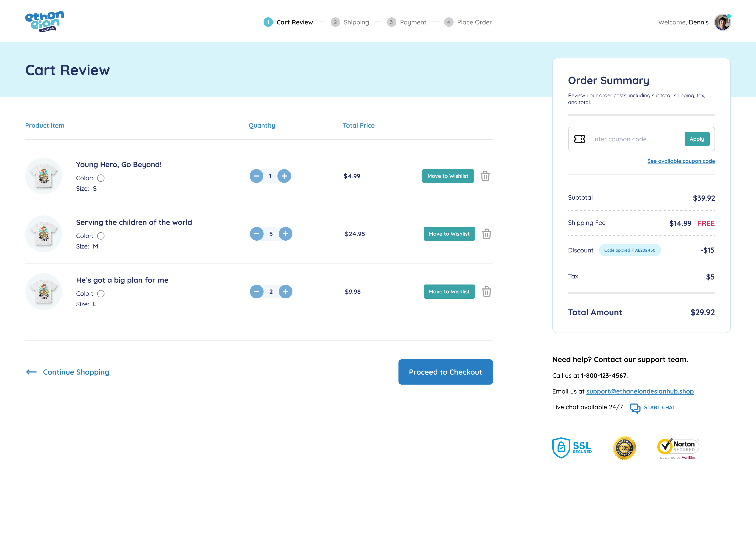Decrease quantity of "He's got a big plan for me"
This screenshot has height=538, width=756.
[x=256, y=292]
